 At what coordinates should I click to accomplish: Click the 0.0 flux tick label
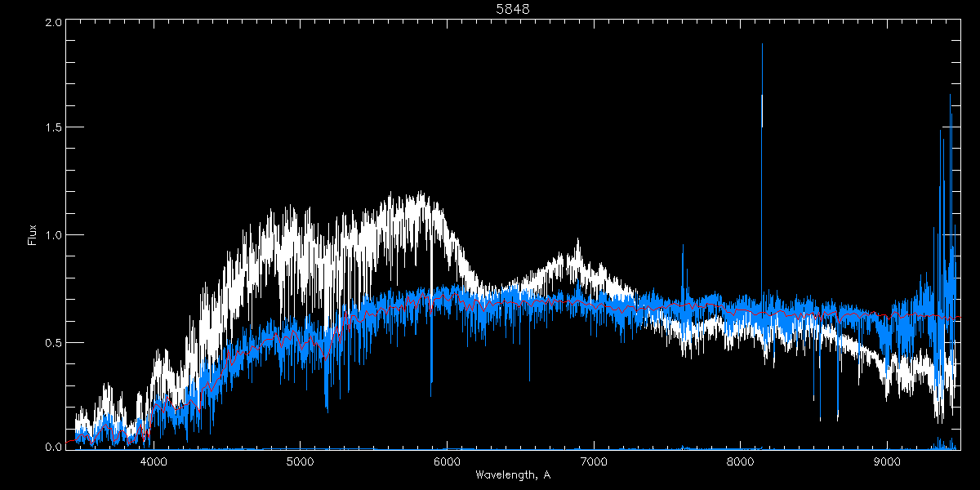pyautogui.click(x=53, y=447)
